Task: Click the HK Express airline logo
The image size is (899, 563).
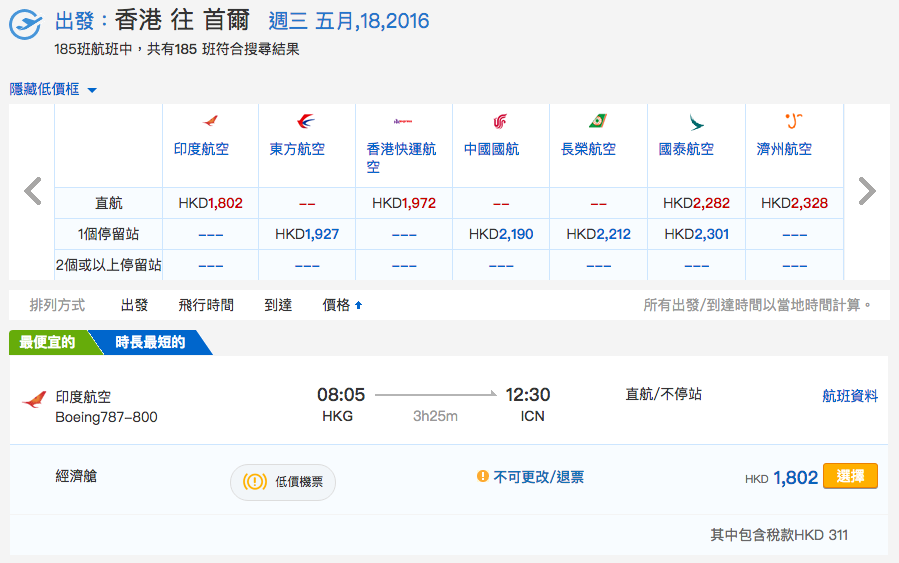Action: [x=403, y=121]
